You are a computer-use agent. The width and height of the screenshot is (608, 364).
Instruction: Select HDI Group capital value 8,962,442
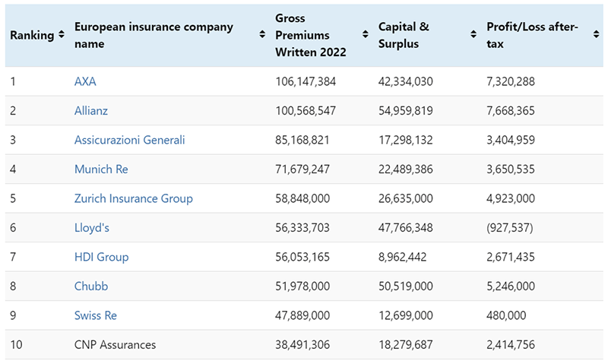[403, 257]
